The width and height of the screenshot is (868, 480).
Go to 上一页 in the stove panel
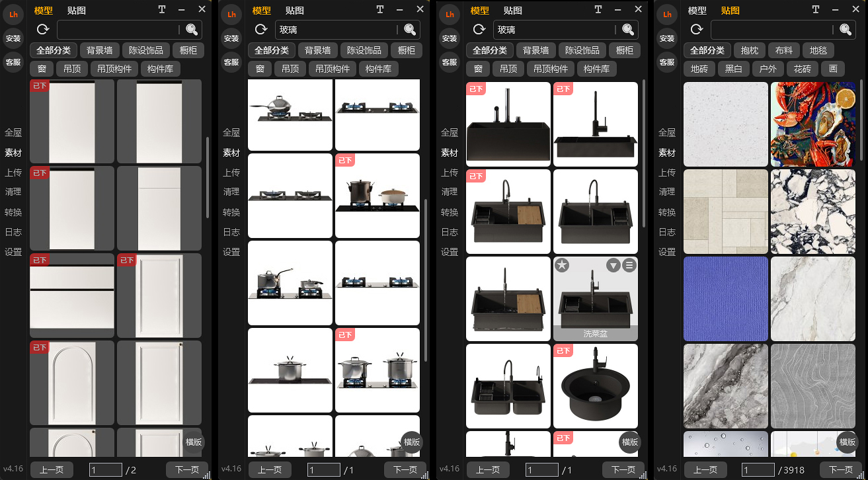270,470
